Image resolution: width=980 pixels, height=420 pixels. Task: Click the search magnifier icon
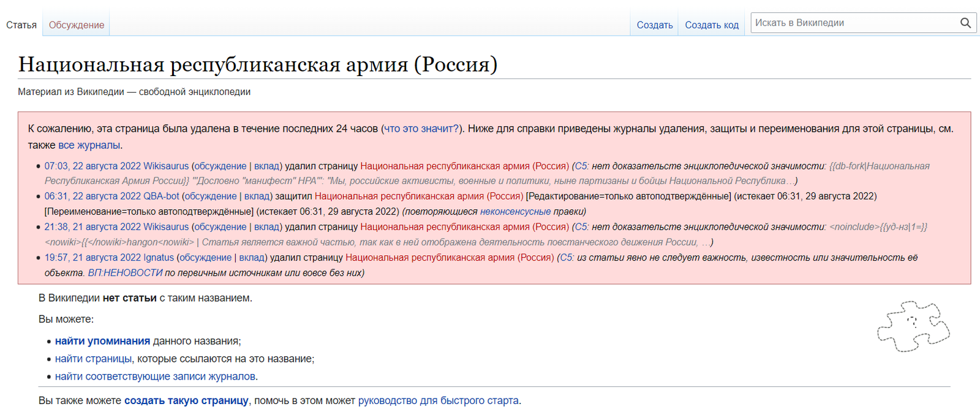tap(965, 23)
